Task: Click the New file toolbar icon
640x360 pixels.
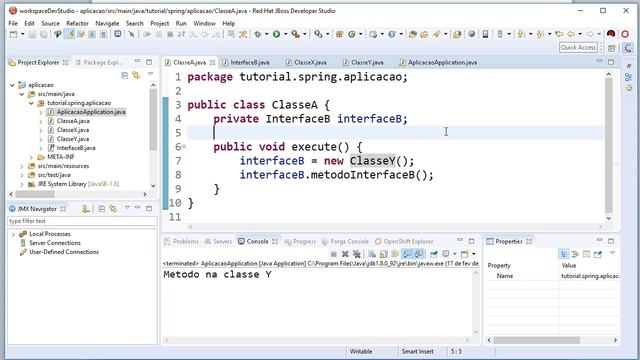Action: [13, 34]
